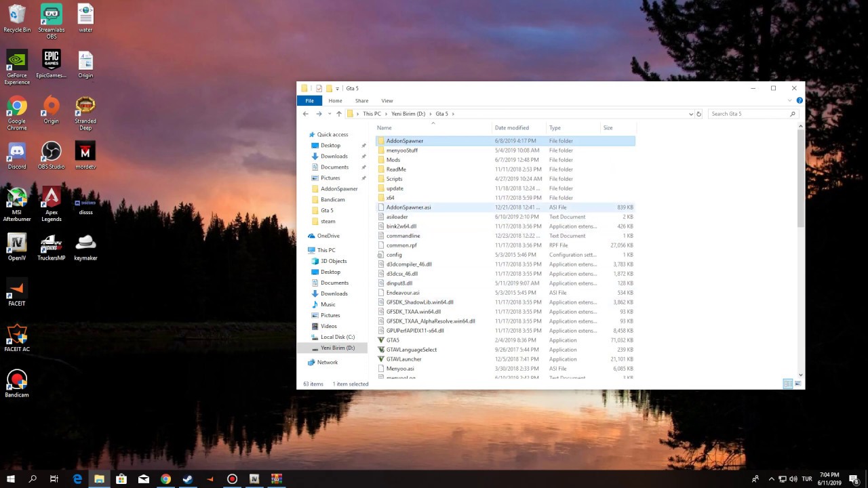Click Yeni Birim (D:) in address breadcrumb
The image size is (868, 488).
(408, 114)
